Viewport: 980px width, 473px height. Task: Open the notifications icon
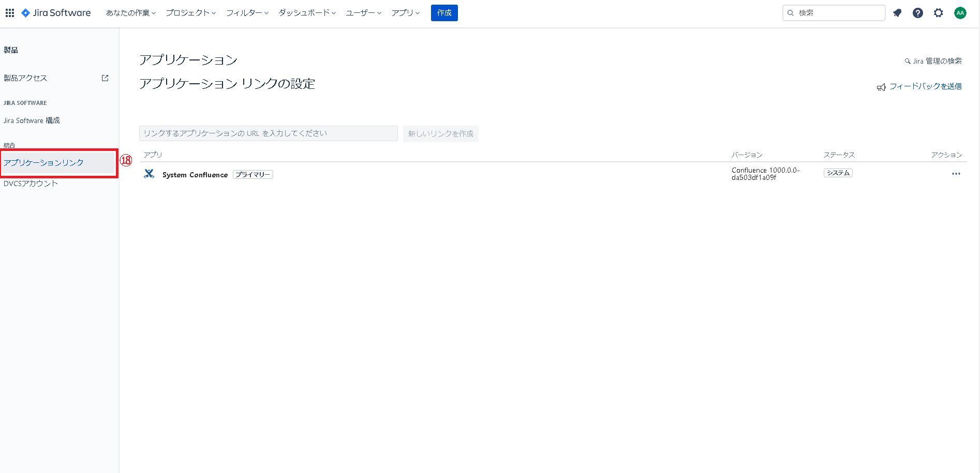click(x=897, y=13)
